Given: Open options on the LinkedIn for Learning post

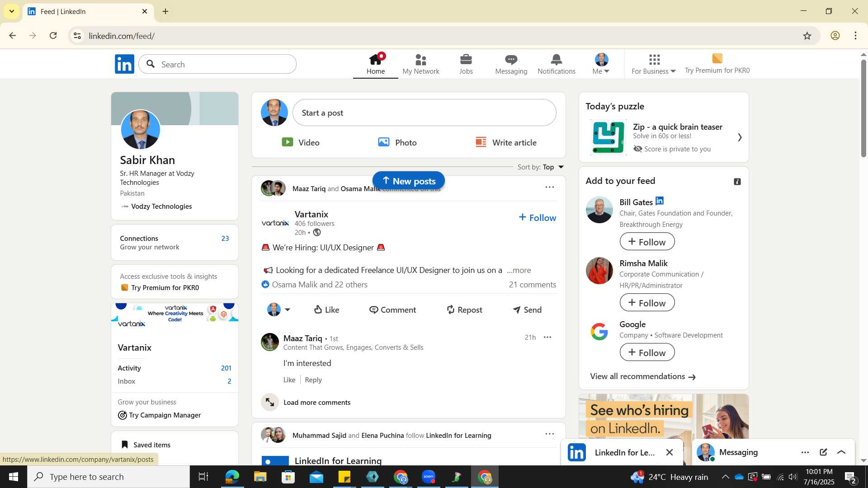Looking at the screenshot, I should [x=549, y=434].
